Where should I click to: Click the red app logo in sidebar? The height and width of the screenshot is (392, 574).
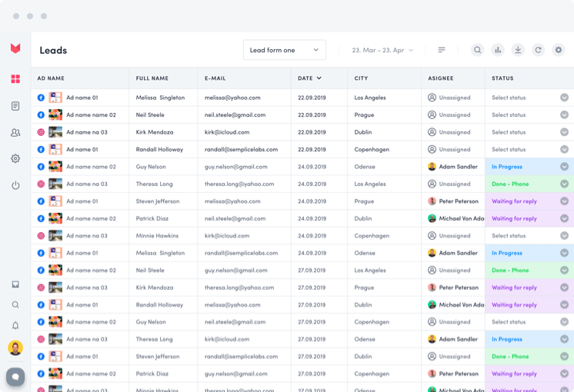15,48
